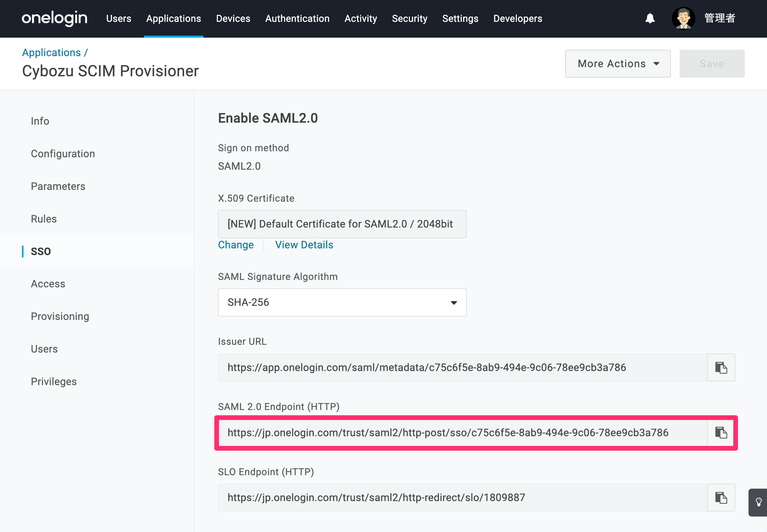Switch to the Access tab

[x=48, y=284]
